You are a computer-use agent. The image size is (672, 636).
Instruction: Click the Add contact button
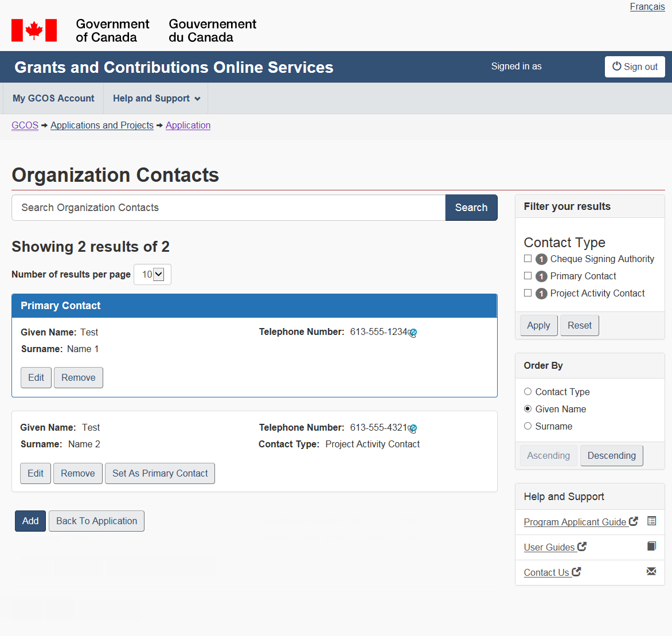click(x=30, y=521)
